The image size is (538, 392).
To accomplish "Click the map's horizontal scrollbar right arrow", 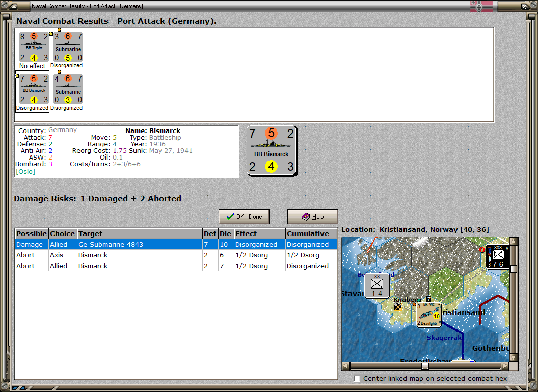I will tap(505, 366).
